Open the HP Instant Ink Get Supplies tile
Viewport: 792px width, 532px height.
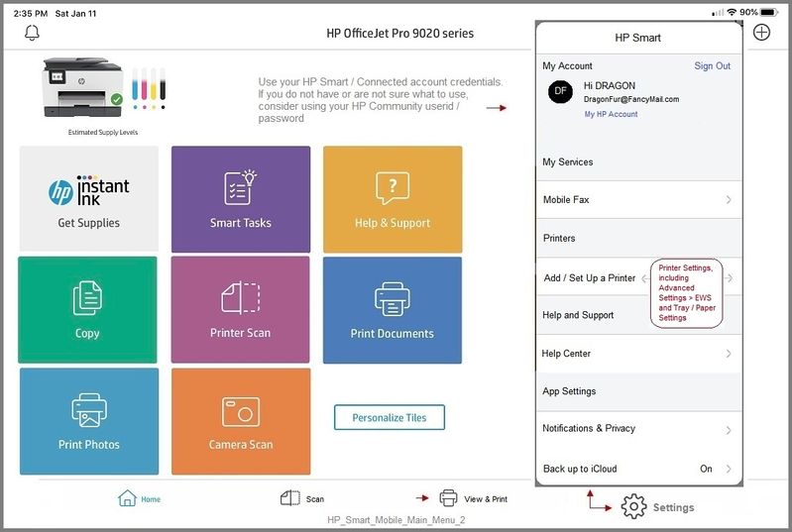point(89,198)
